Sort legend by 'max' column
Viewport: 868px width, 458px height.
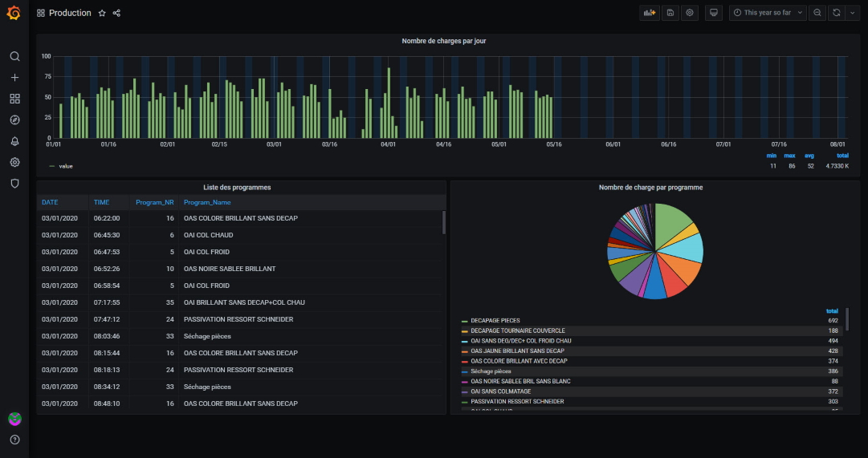coord(789,156)
